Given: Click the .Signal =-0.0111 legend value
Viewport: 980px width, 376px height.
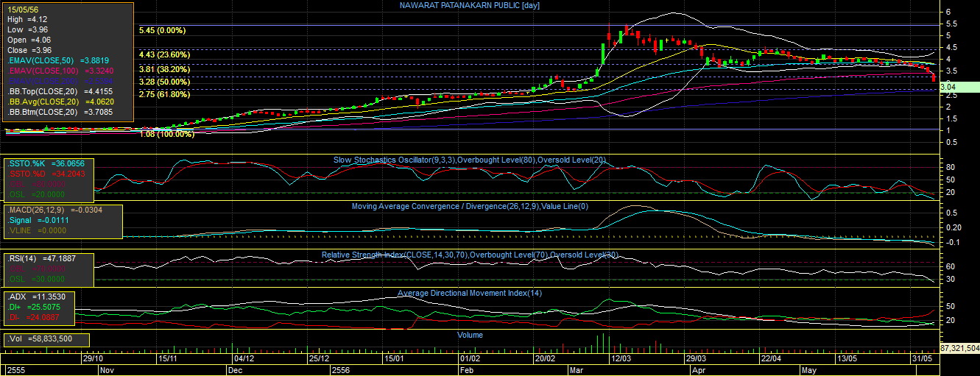Looking at the screenshot, I should 38,220.
